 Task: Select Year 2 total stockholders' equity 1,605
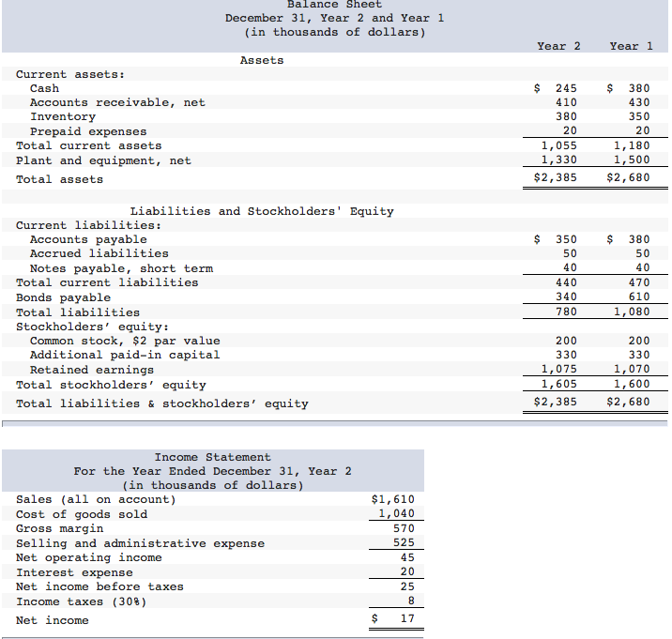coord(558,384)
